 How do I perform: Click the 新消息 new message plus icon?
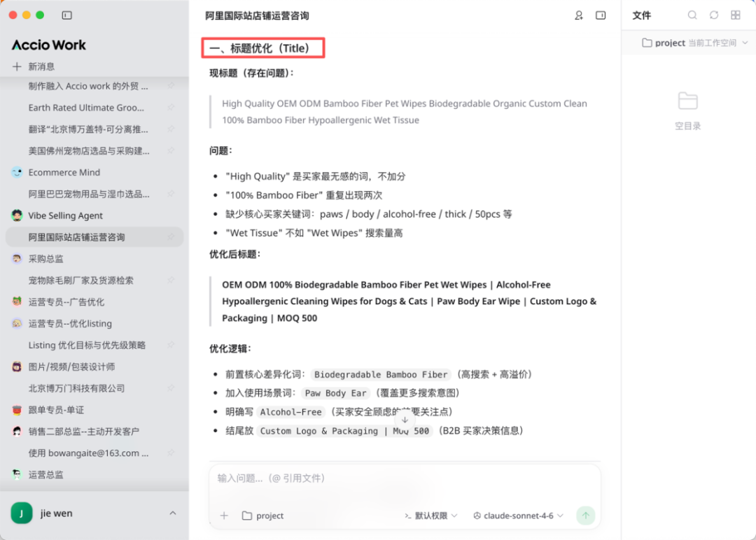point(15,66)
